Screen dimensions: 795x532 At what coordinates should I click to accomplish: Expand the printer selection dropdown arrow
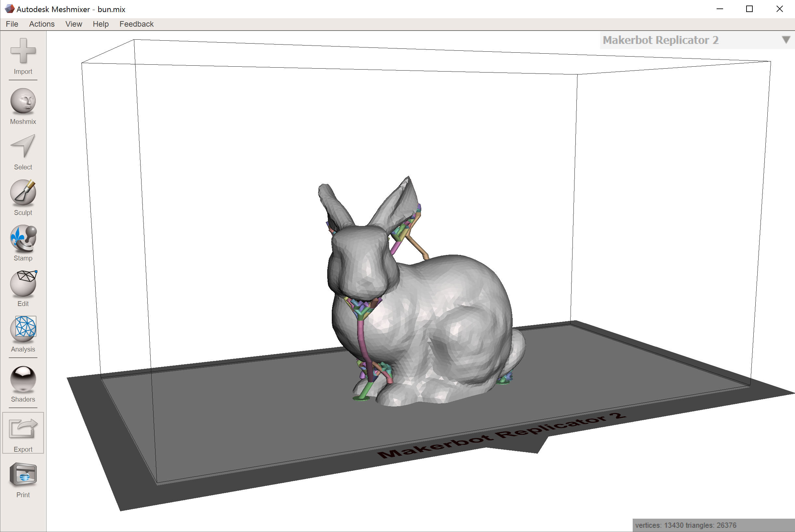pyautogui.click(x=786, y=40)
